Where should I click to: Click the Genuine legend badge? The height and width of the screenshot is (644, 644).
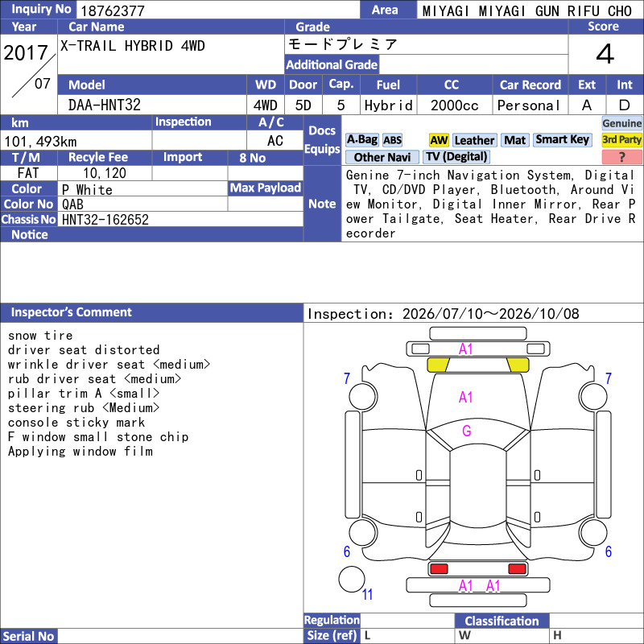621,123
